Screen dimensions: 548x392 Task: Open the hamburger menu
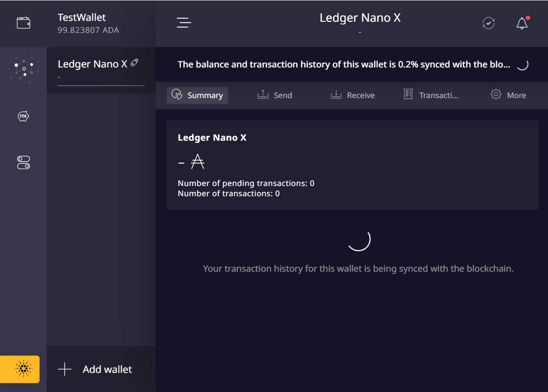coord(184,23)
